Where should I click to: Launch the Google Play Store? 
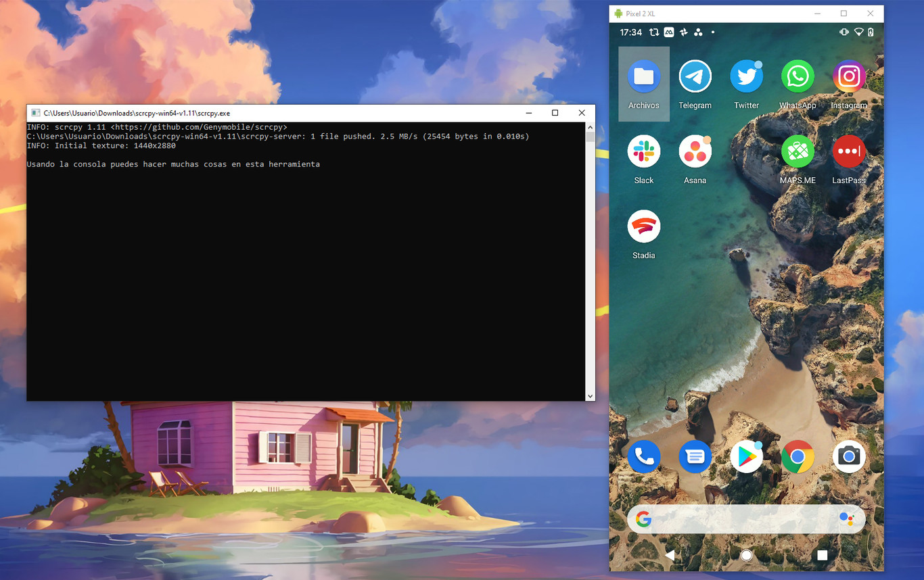point(746,456)
